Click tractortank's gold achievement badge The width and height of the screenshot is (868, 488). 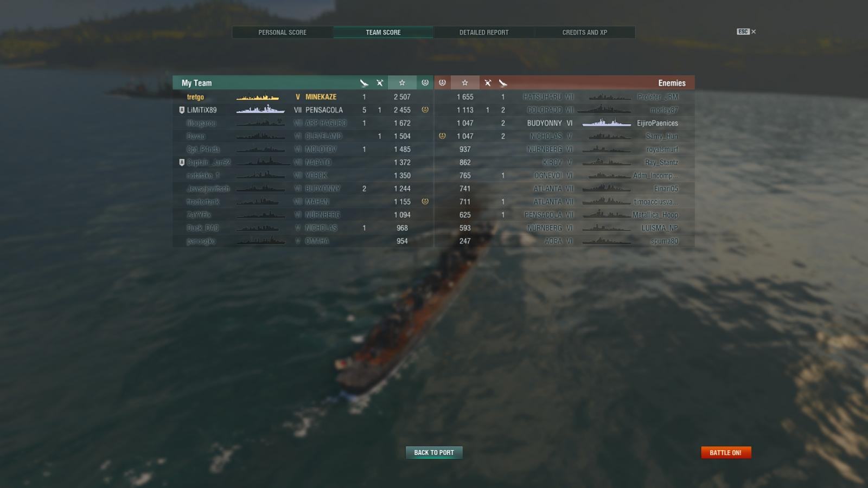[x=425, y=201]
